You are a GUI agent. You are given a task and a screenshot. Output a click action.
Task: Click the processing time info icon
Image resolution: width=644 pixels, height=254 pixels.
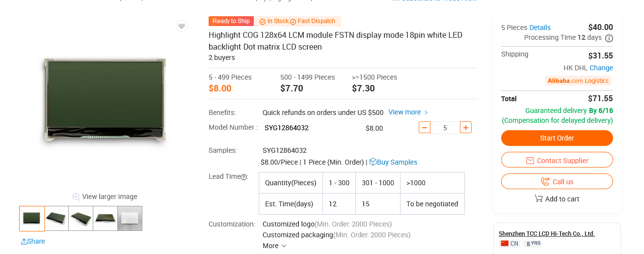coord(609,38)
